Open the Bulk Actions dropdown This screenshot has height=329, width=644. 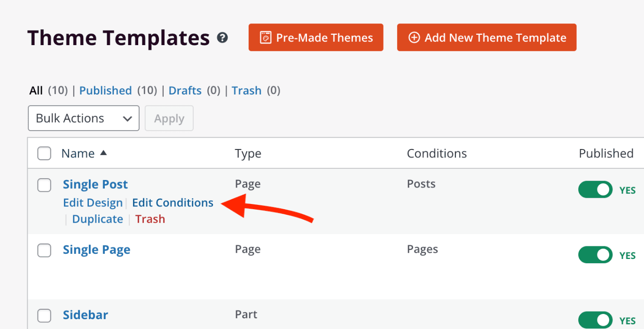[84, 118]
